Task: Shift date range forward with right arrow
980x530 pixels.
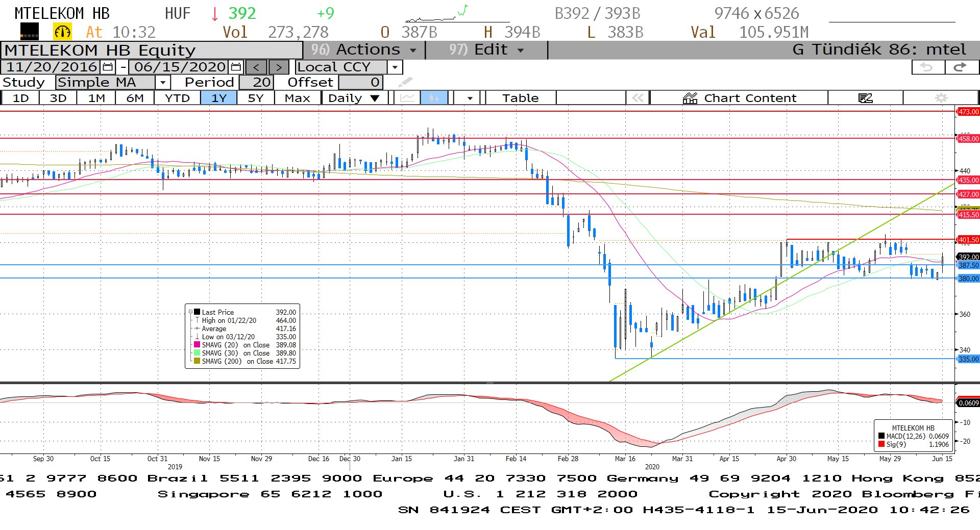Action: [x=278, y=67]
